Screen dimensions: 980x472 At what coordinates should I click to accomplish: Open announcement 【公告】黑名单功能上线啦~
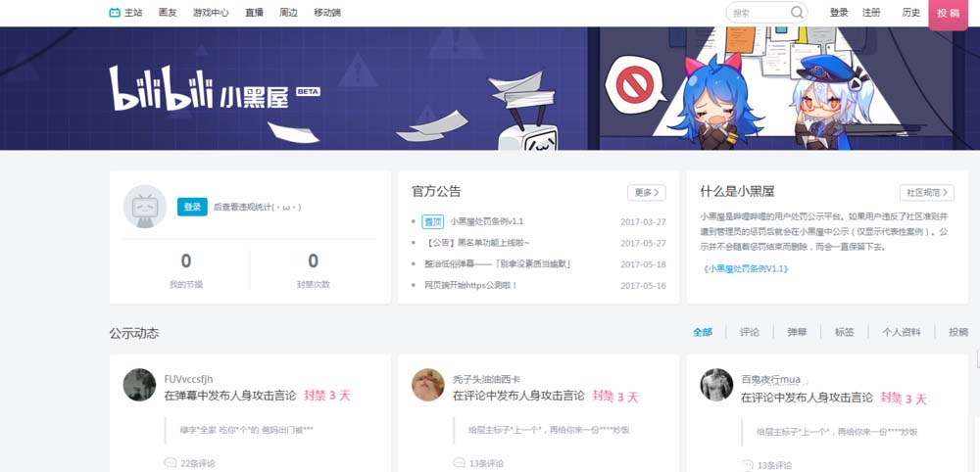[x=477, y=243]
